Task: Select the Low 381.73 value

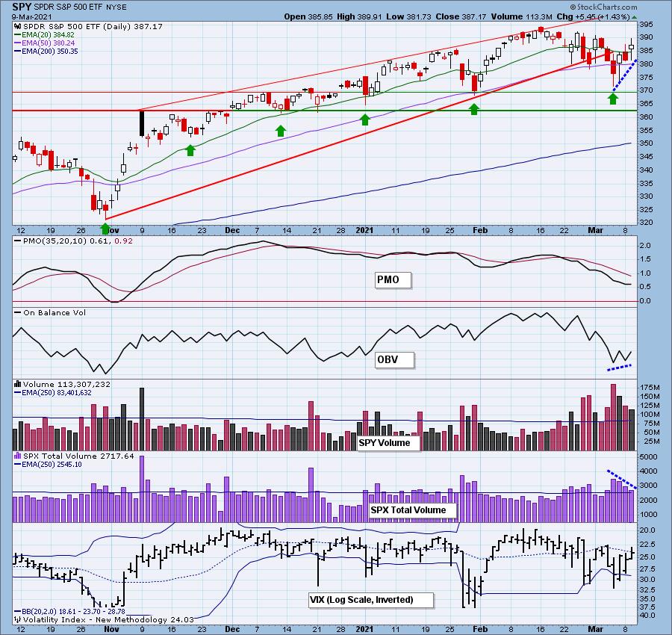Action: tap(409, 16)
